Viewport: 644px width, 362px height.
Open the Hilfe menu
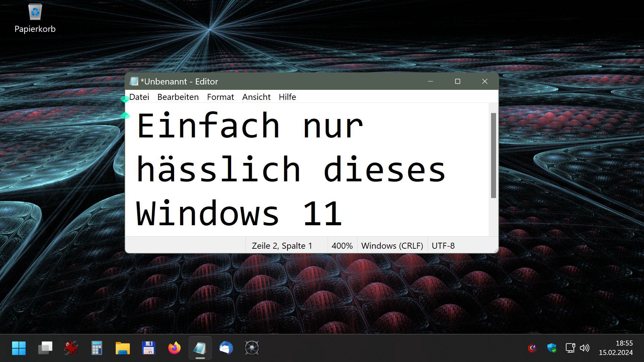pos(287,97)
